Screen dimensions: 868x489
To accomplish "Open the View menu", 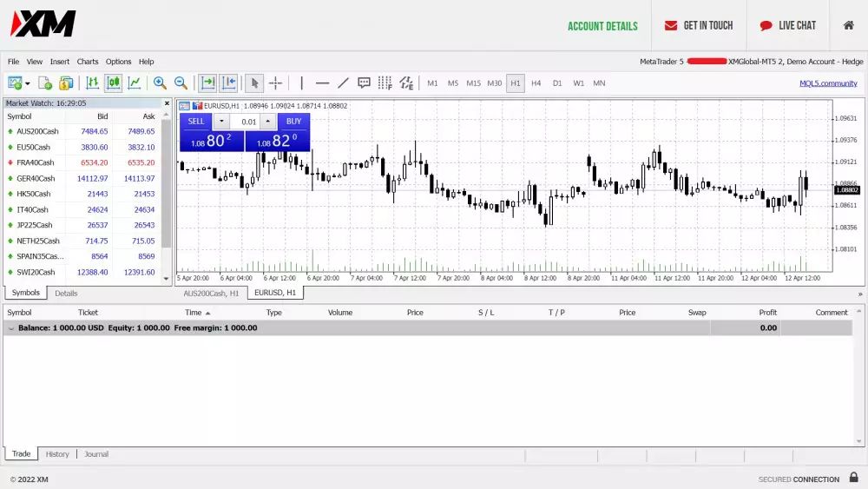I will 35,62.
